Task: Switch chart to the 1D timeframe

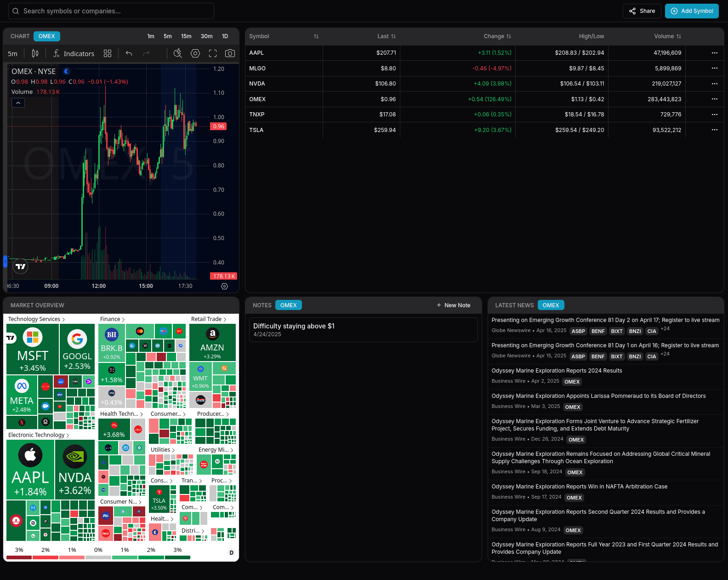Action: tap(225, 36)
